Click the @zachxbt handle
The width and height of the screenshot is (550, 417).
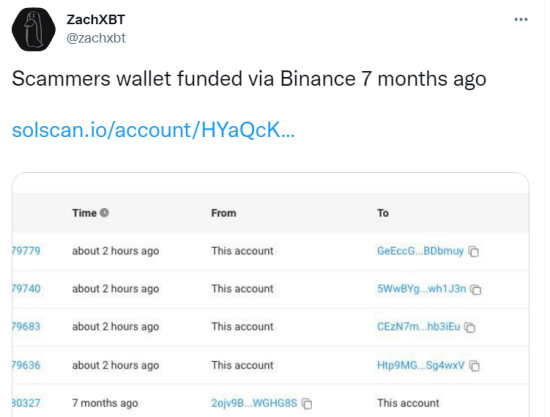[96, 38]
